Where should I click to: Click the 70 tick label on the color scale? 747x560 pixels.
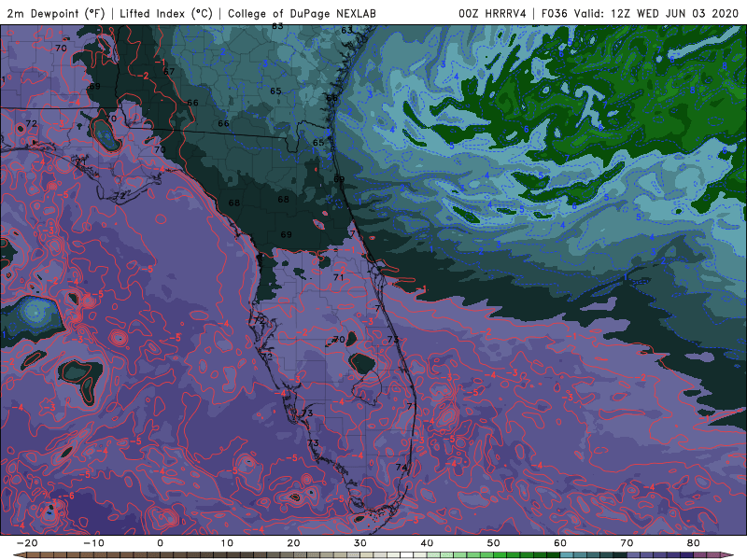627,543
